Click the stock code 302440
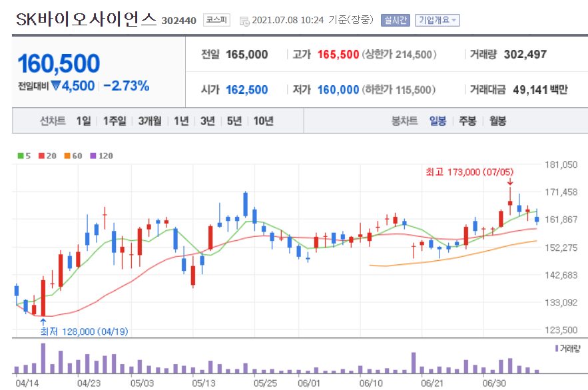This screenshot has width=588, height=390. (x=179, y=21)
